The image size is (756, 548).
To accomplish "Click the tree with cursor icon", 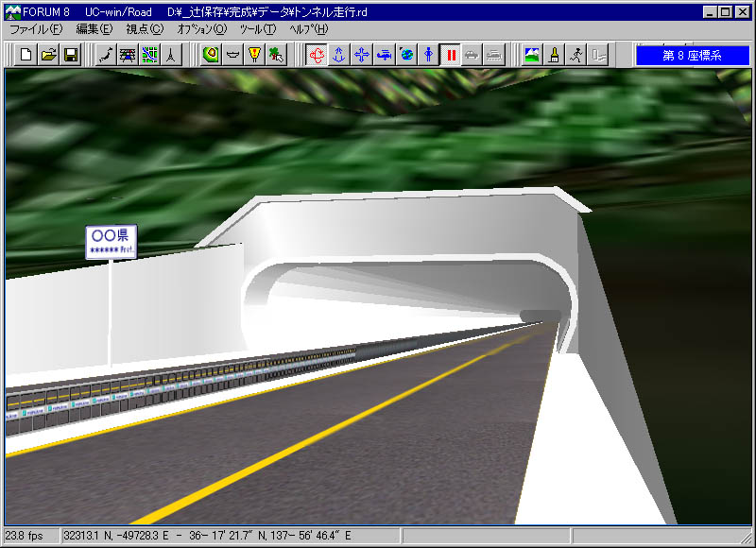I will tap(276, 55).
